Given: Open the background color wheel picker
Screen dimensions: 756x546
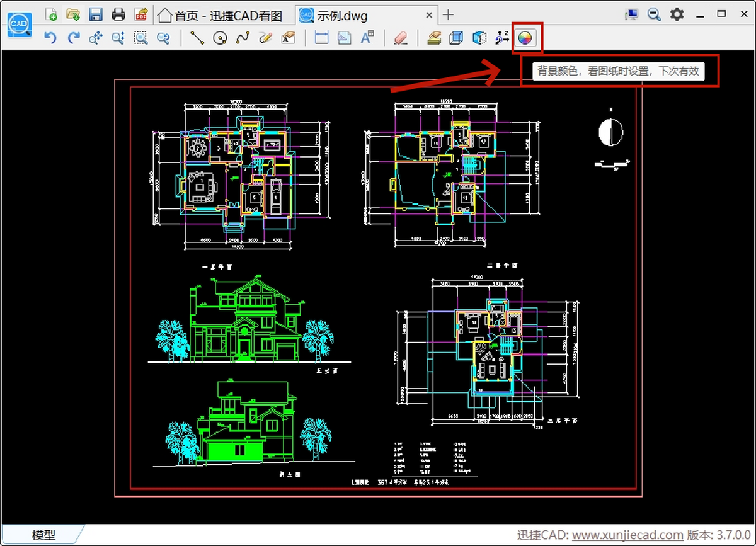Looking at the screenshot, I should coord(525,38).
